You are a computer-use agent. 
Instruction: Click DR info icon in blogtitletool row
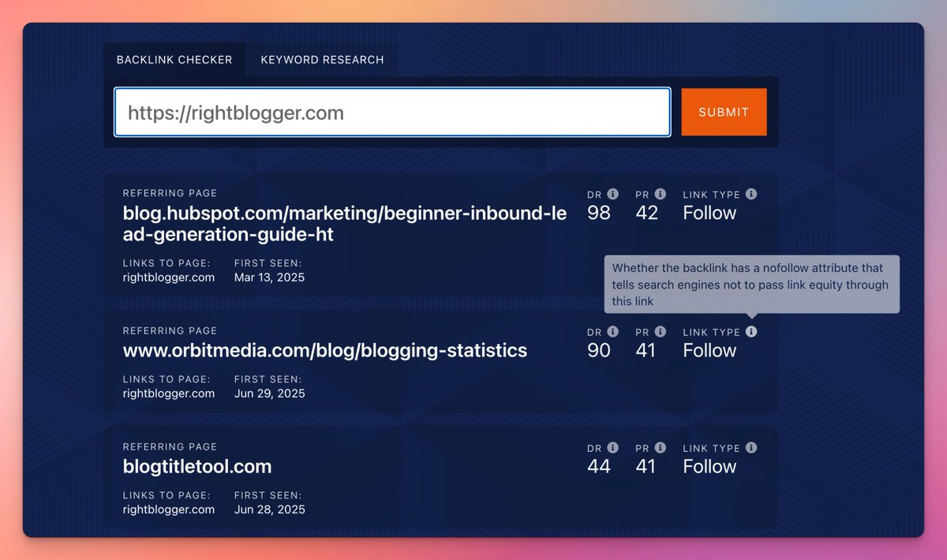coord(613,448)
